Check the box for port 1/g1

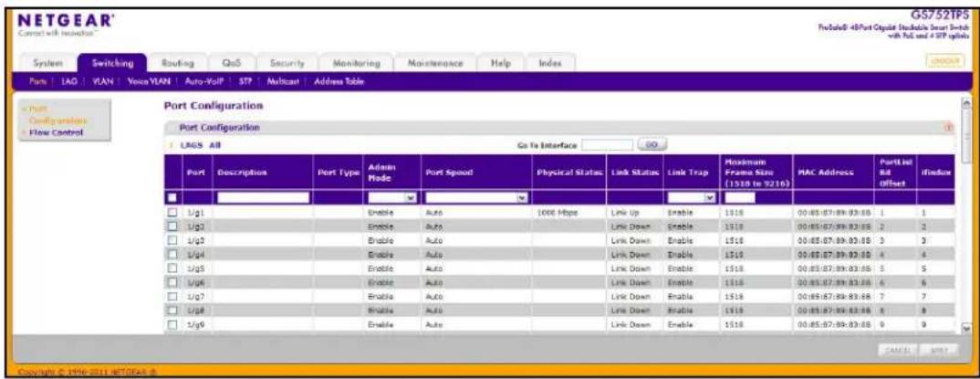pyautogui.click(x=172, y=214)
